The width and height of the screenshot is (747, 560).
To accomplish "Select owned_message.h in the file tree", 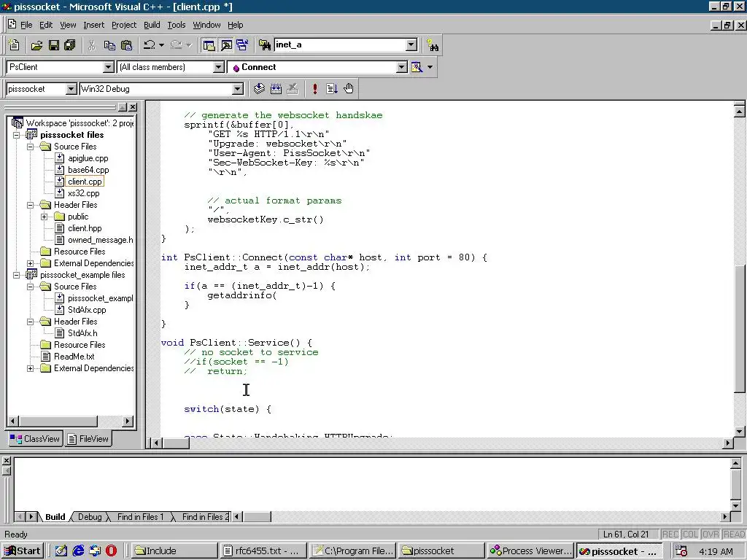I will tap(100, 240).
